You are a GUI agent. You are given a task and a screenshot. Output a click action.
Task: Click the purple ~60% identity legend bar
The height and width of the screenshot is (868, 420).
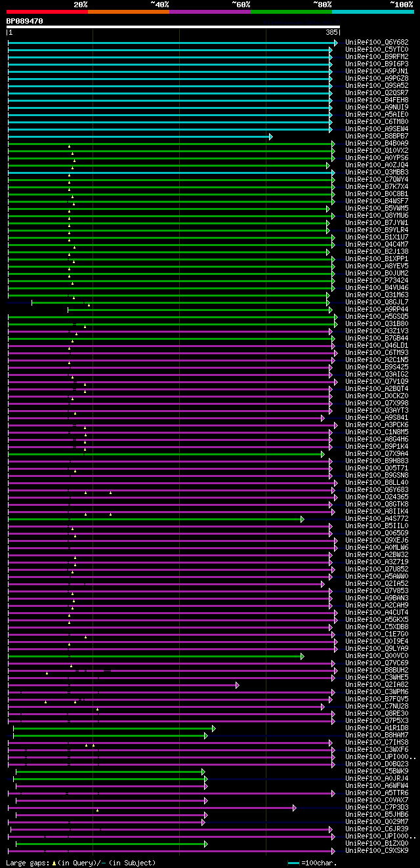tap(210, 12)
